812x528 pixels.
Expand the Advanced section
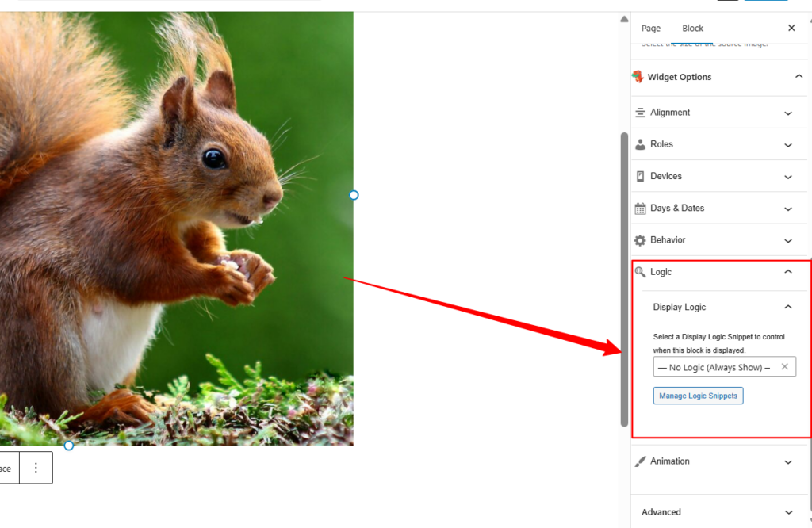point(787,513)
